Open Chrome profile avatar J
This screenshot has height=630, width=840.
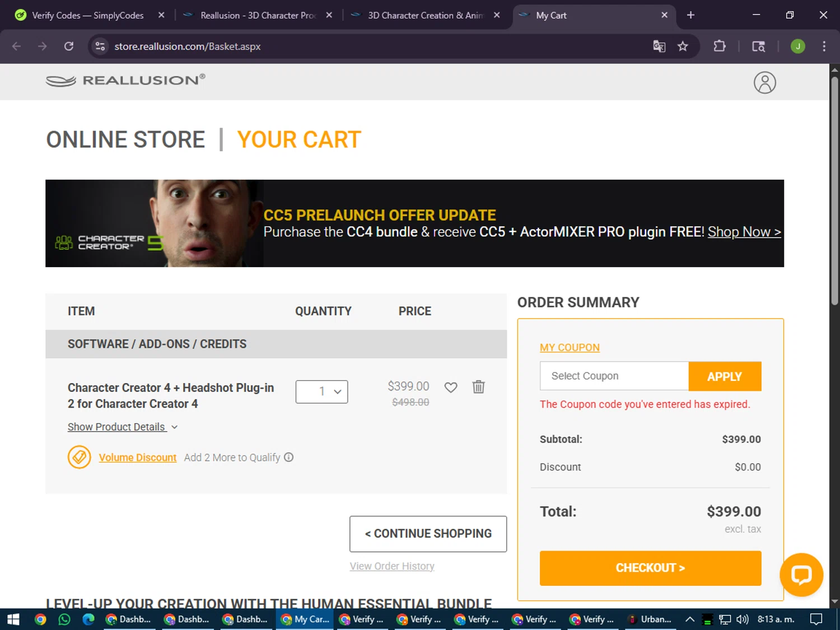797,46
